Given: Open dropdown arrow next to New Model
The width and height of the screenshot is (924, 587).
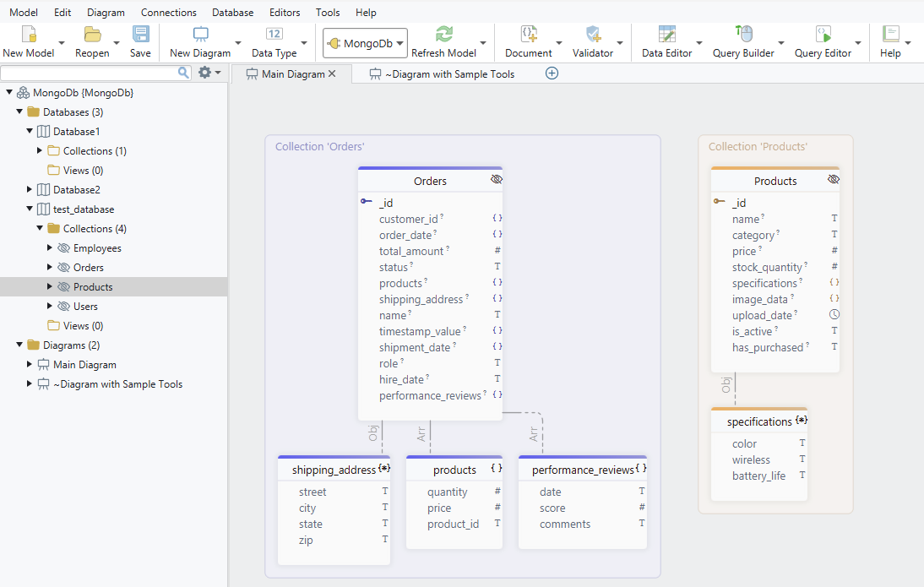Looking at the screenshot, I should tap(62, 43).
